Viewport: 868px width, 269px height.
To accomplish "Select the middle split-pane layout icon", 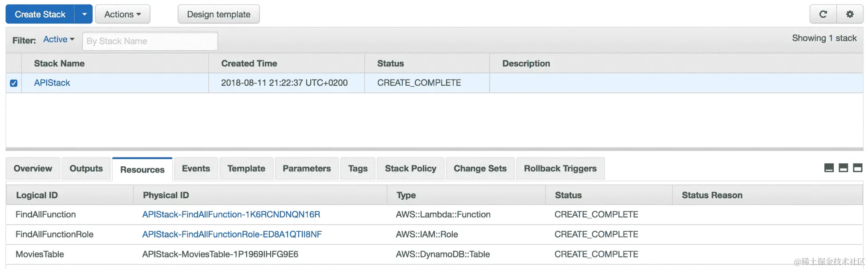I will tap(843, 168).
